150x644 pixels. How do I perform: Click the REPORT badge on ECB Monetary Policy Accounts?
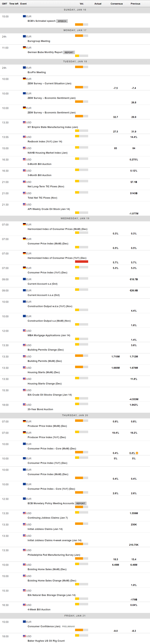81,503
